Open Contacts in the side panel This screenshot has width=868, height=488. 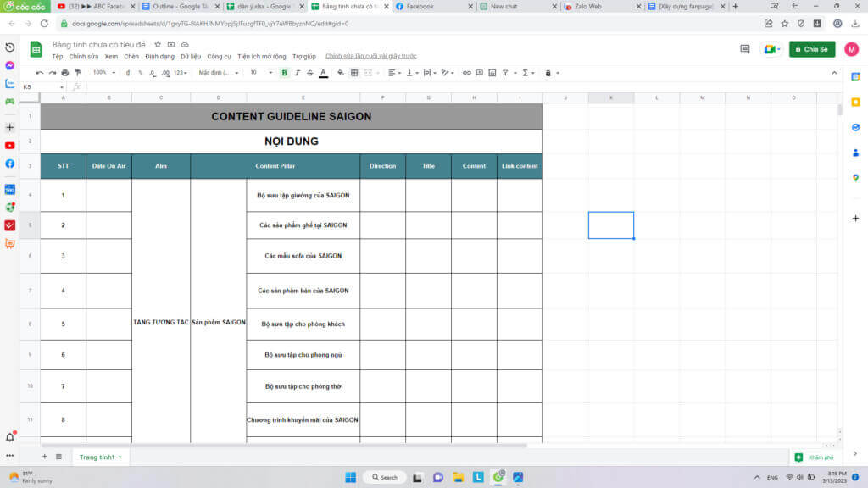click(x=856, y=152)
